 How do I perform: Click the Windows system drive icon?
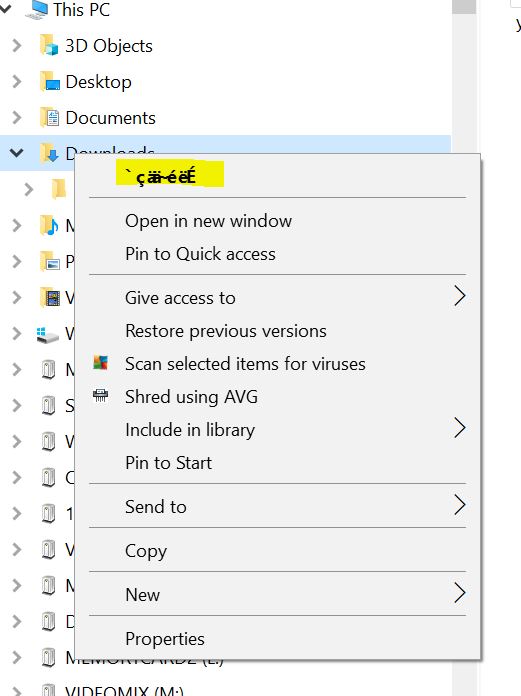pos(47,334)
